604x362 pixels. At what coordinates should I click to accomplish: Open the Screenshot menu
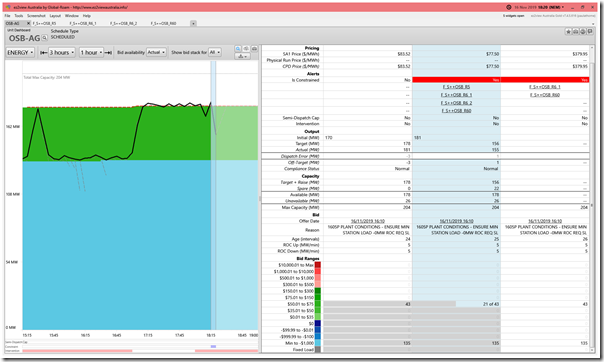(x=36, y=16)
